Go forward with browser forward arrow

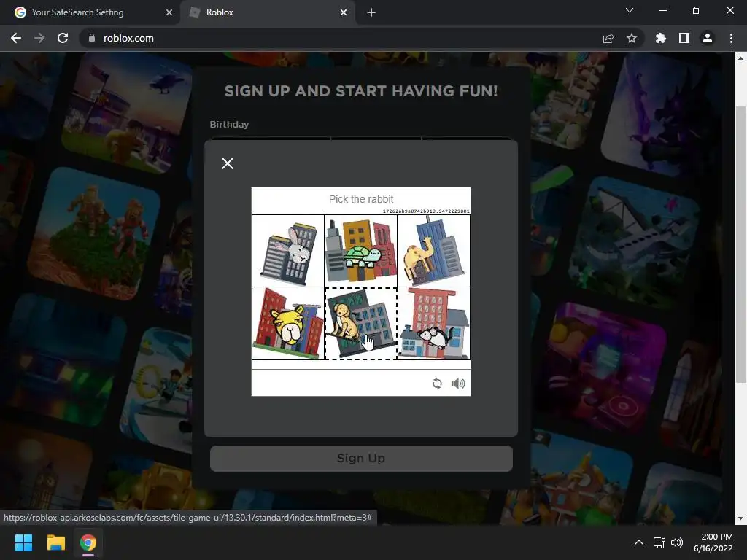(39, 38)
